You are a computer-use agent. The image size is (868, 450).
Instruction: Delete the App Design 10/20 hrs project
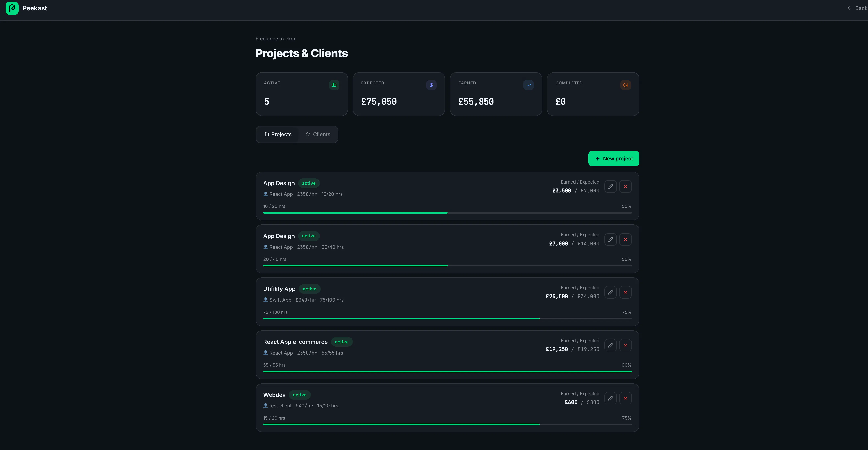[x=625, y=187]
